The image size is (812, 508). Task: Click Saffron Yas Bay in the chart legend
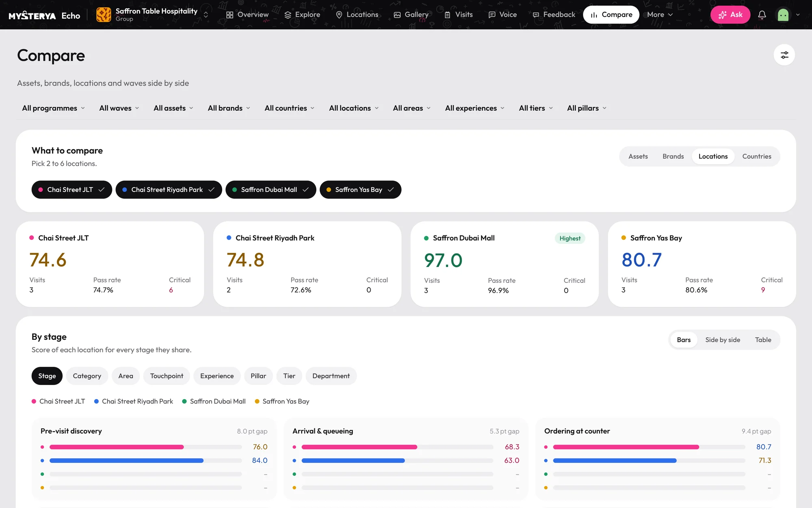click(x=282, y=402)
